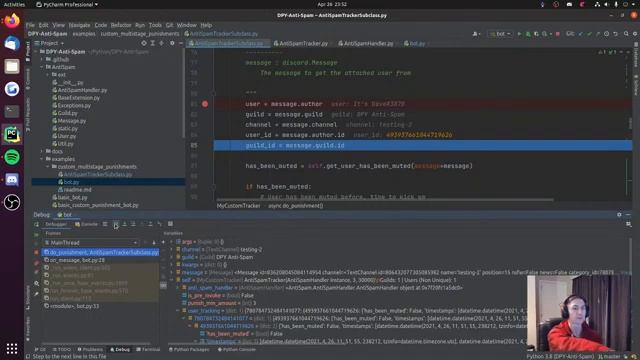This screenshot has height=360, width=640.
Task: Open the Project view dropdown
Action: coord(50,43)
